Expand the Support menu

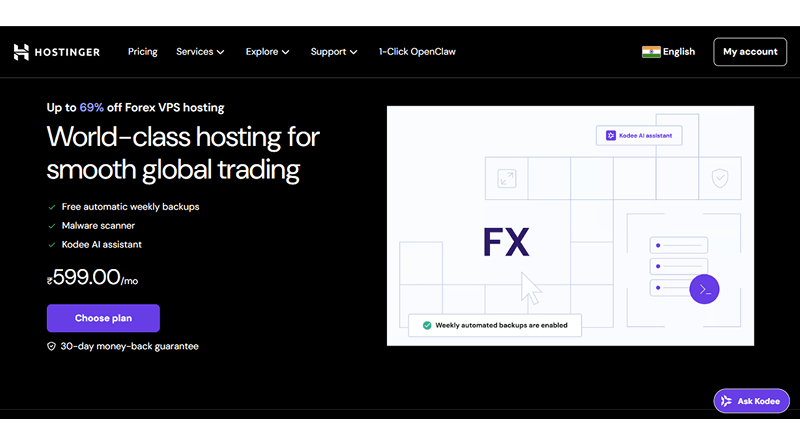334,52
